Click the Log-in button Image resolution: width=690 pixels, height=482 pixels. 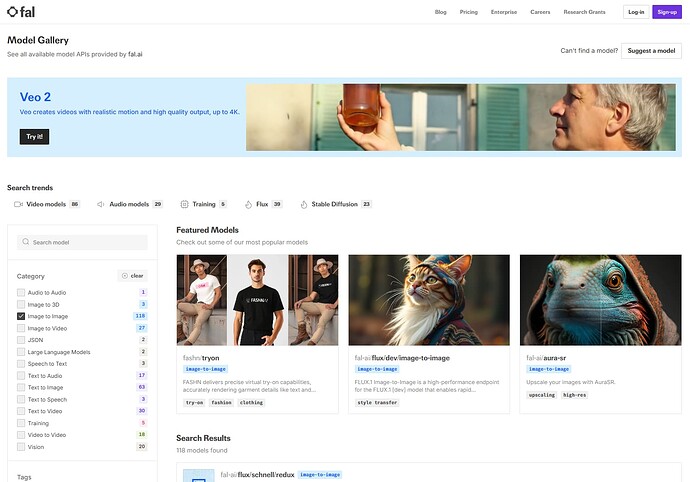point(636,12)
